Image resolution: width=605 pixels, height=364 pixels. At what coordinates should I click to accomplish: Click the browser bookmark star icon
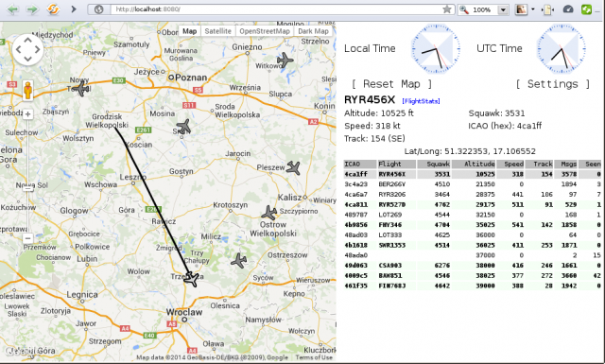(x=447, y=9)
